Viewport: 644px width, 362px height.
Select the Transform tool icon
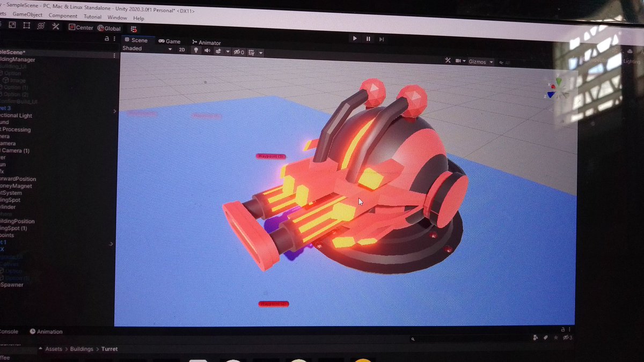[x=41, y=26]
